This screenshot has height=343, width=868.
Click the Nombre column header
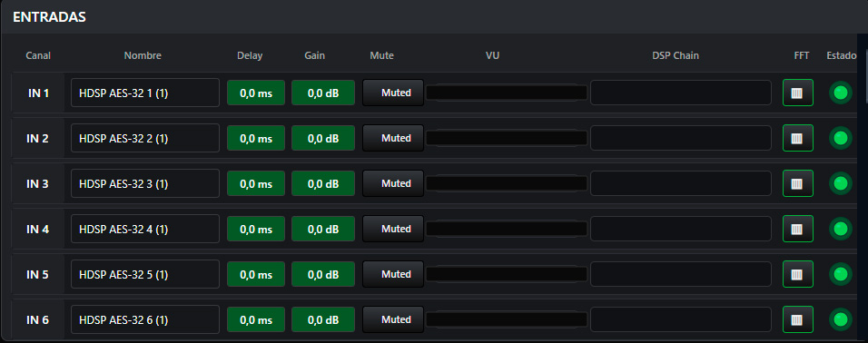143,56
